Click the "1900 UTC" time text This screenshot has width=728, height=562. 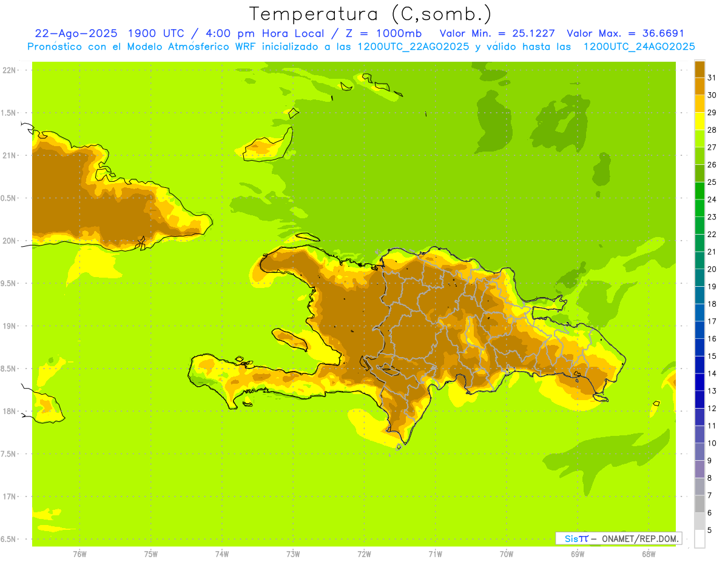(x=157, y=33)
